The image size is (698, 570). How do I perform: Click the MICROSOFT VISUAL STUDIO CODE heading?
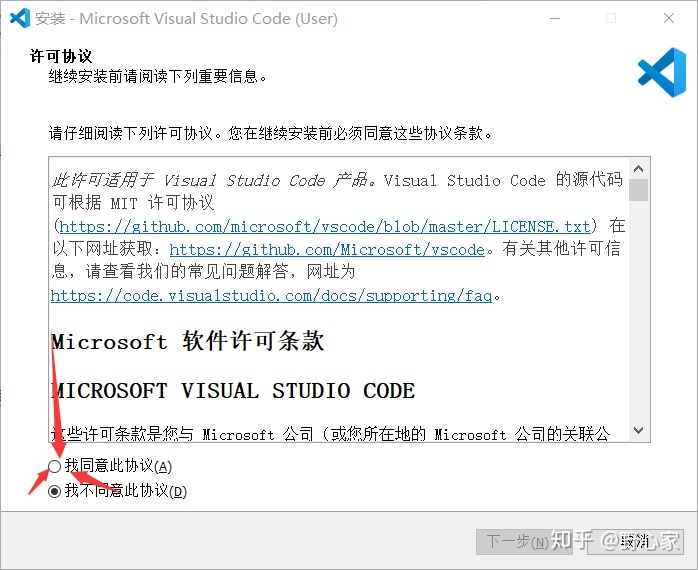(233, 391)
